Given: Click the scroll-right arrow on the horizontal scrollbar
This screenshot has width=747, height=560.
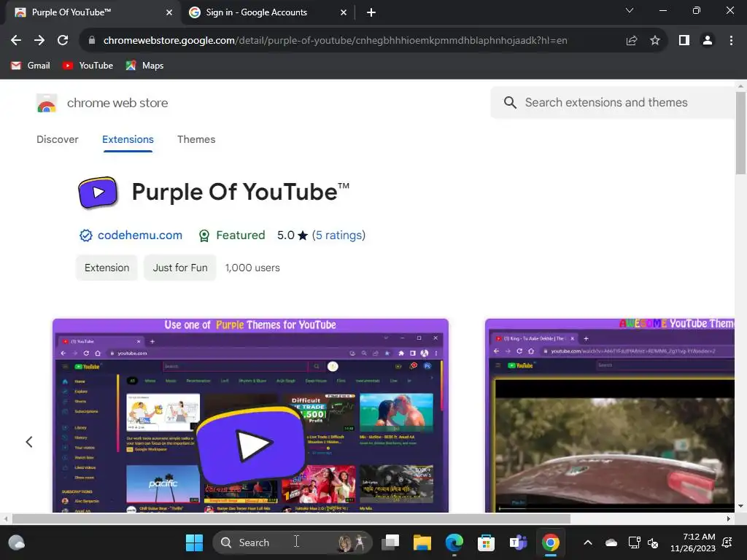Looking at the screenshot, I should point(729,518).
